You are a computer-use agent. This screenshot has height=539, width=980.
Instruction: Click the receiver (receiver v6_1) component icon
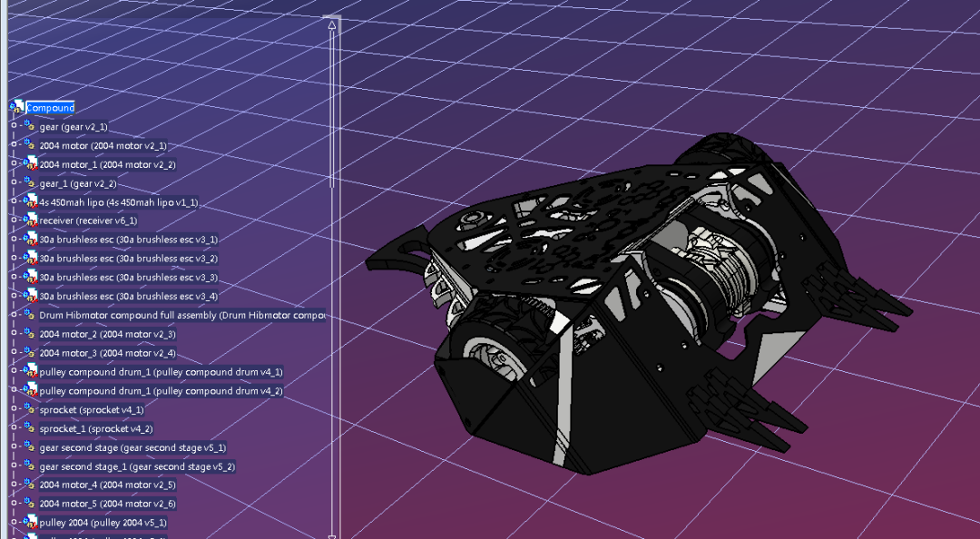click(29, 220)
